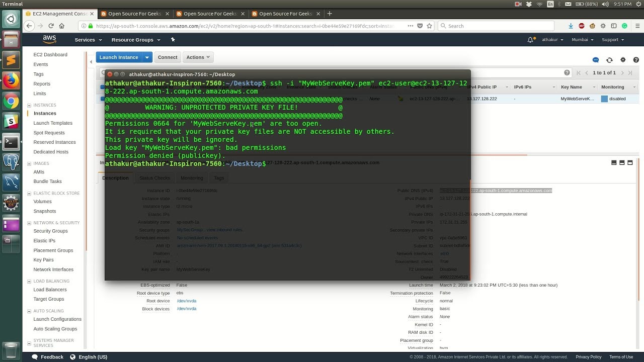Open the Privacy Policy footer link

click(589, 357)
